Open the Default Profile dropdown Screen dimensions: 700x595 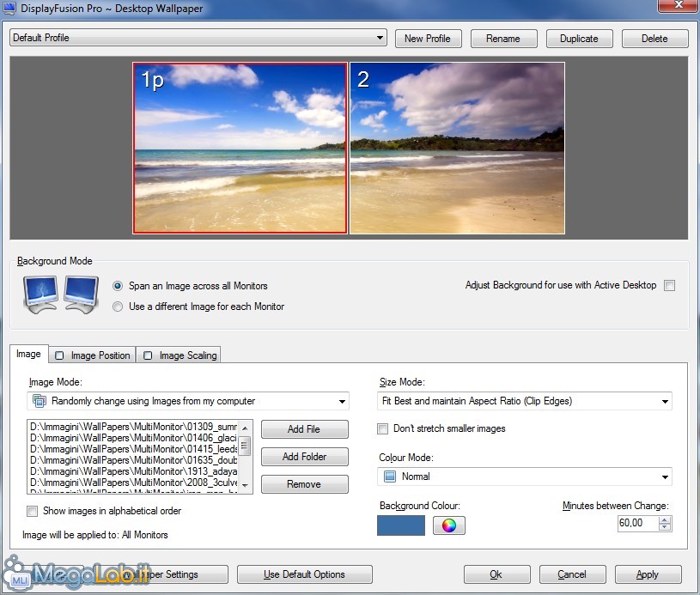(198, 38)
